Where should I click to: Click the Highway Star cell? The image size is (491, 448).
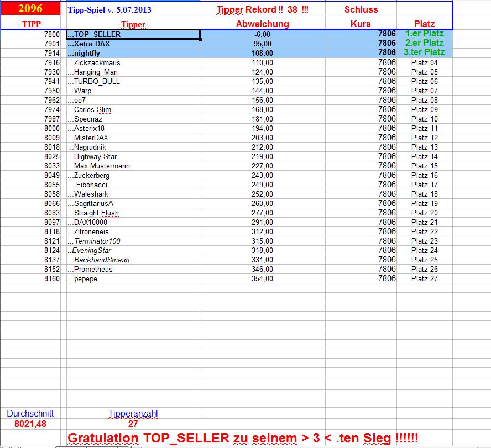tap(133, 156)
